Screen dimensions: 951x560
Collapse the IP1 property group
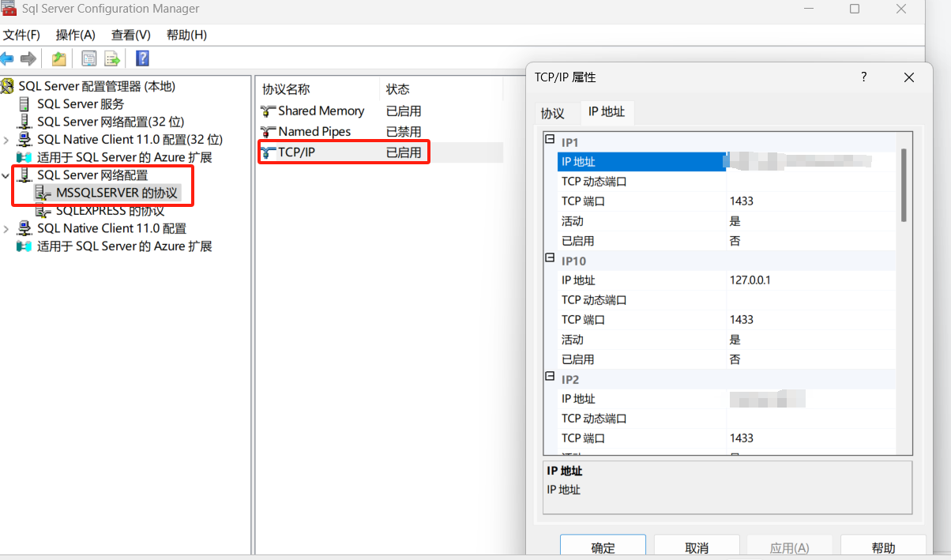click(x=550, y=141)
